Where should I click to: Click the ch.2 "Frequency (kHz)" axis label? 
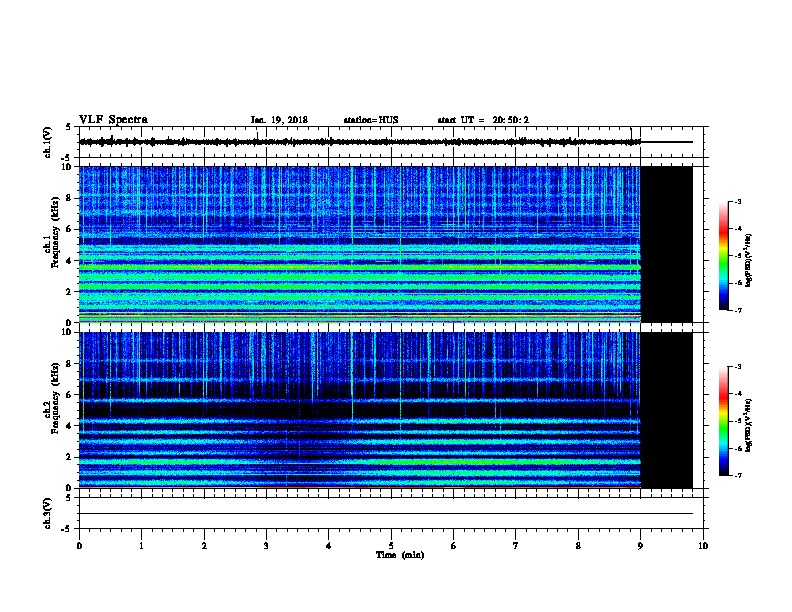pos(55,398)
